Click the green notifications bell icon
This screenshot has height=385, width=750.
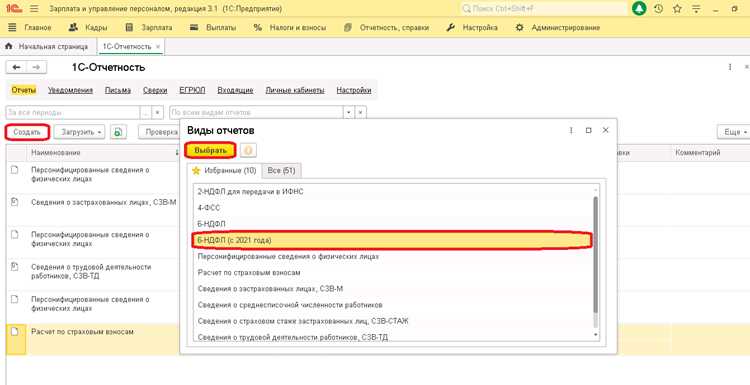639,9
